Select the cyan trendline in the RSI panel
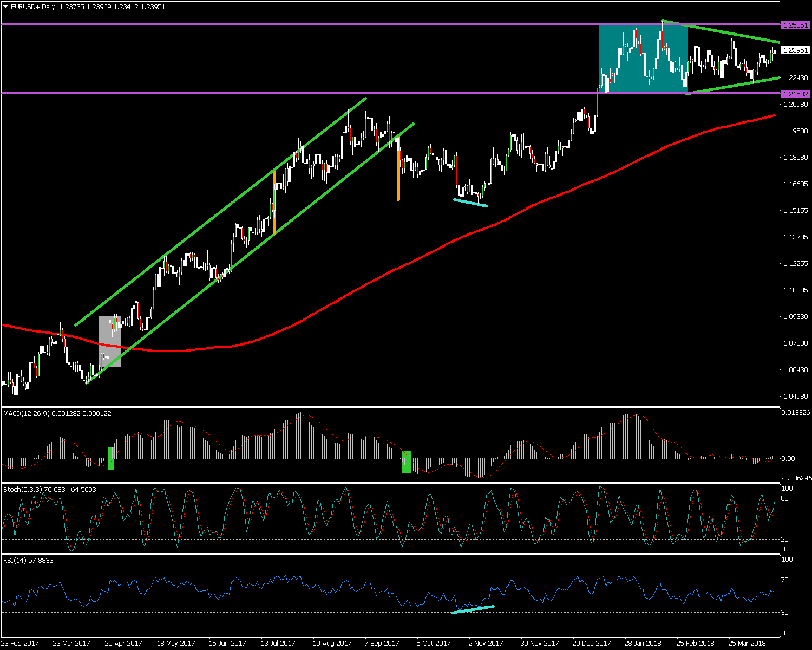The image size is (812, 650). [x=473, y=609]
